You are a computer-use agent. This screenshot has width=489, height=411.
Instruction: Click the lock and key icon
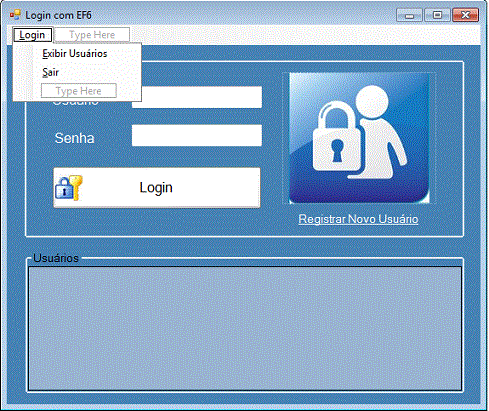69,188
